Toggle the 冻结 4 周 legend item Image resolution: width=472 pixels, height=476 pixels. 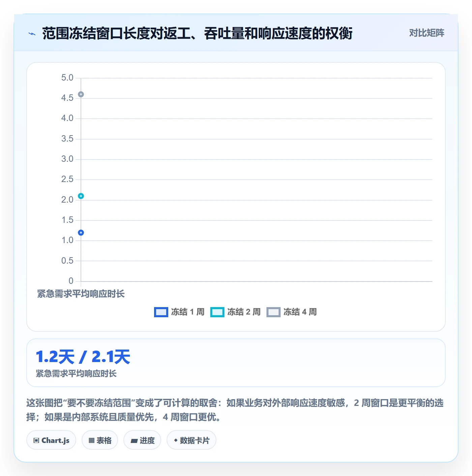(292, 312)
